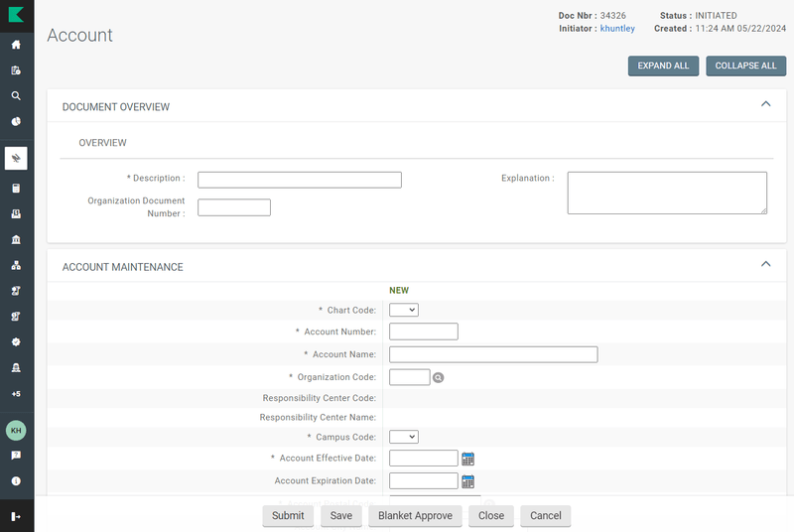This screenshot has width=794, height=532.
Task: Open the info circle sidebar icon
Action: tap(16, 480)
